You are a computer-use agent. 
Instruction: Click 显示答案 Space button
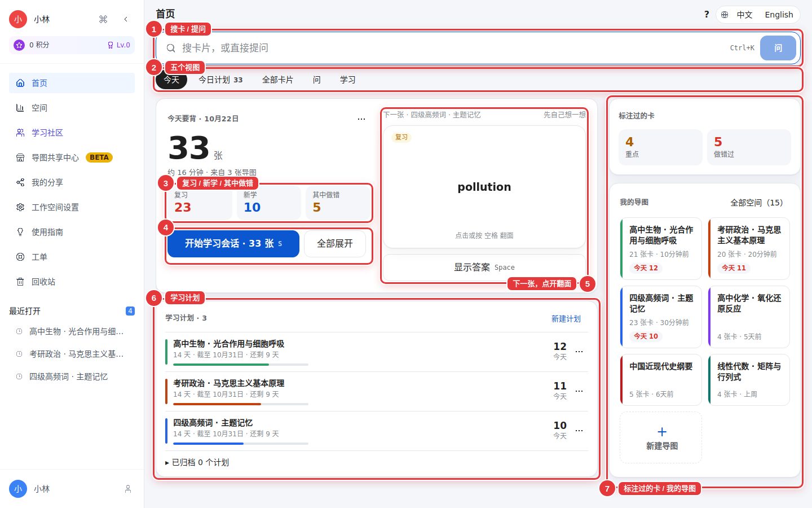[x=484, y=267]
